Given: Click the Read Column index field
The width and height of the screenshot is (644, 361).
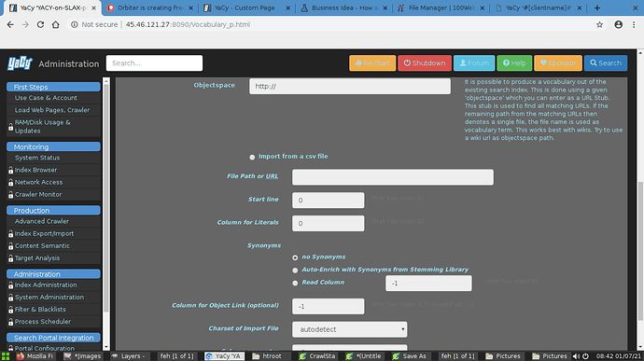Looking at the screenshot, I should pos(428,283).
